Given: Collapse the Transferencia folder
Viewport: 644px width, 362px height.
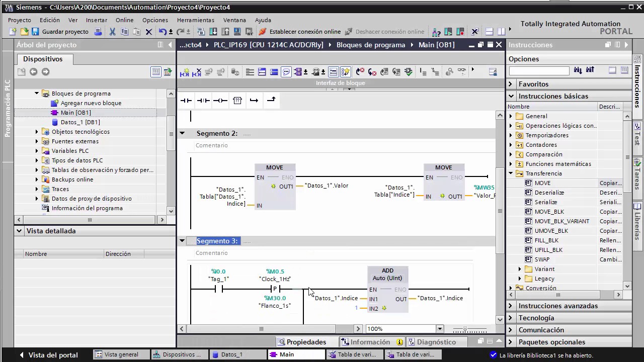Looking at the screenshot, I should click(511, 173).
